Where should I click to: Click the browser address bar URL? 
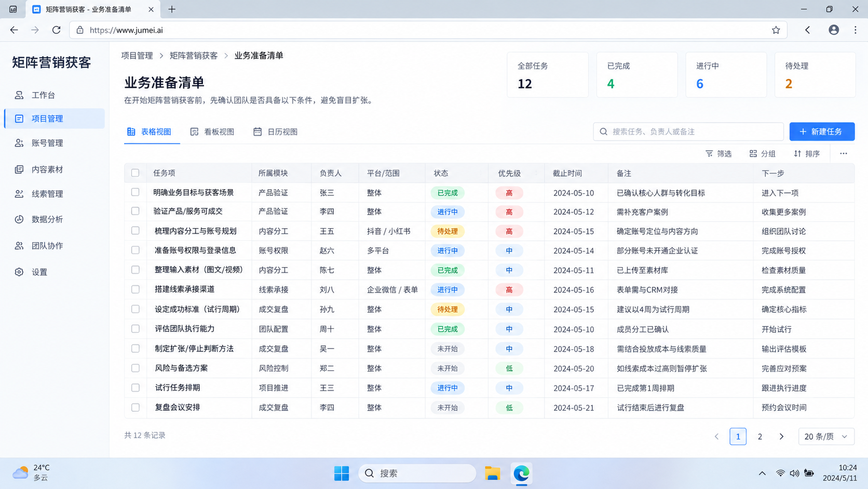coord(126,30)
